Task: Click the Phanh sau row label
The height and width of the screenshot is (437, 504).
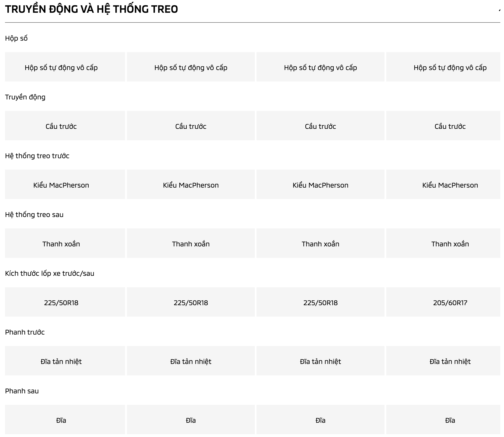Action: 22,391
